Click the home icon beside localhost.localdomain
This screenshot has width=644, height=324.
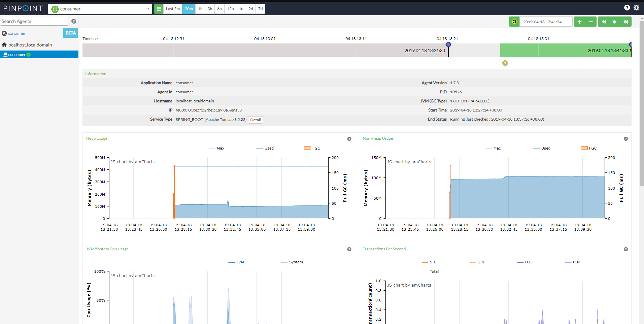[x=4, y=45]
